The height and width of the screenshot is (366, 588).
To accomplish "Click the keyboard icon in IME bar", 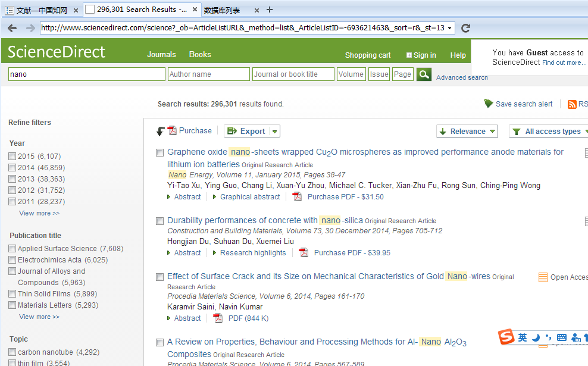I will click(x=561, y=337).
